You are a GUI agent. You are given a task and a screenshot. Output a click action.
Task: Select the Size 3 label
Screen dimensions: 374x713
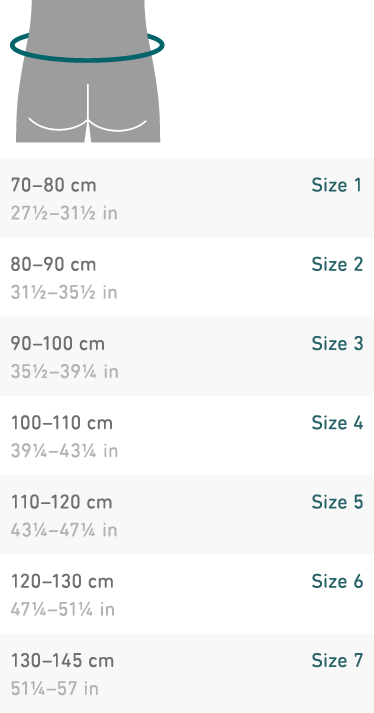[337, 343]
